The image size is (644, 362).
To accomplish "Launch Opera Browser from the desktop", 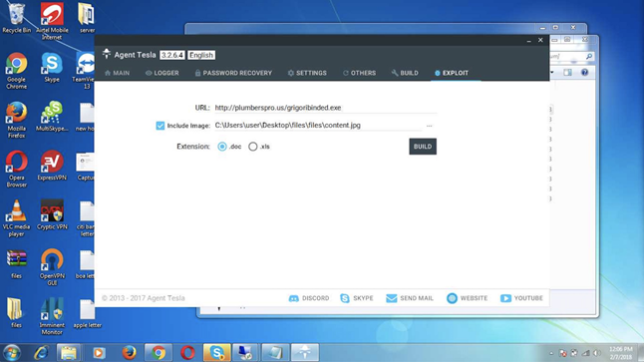I will pos(16,169).
